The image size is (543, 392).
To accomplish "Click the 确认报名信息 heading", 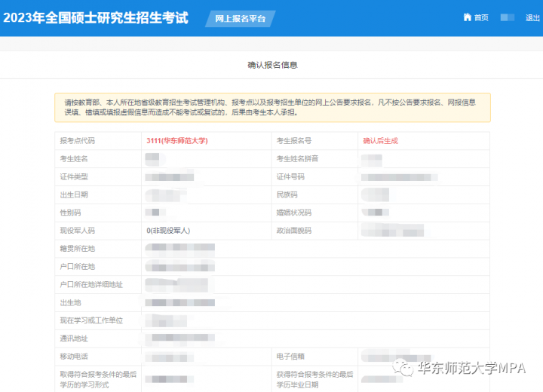I will click(x=272, y=65).
